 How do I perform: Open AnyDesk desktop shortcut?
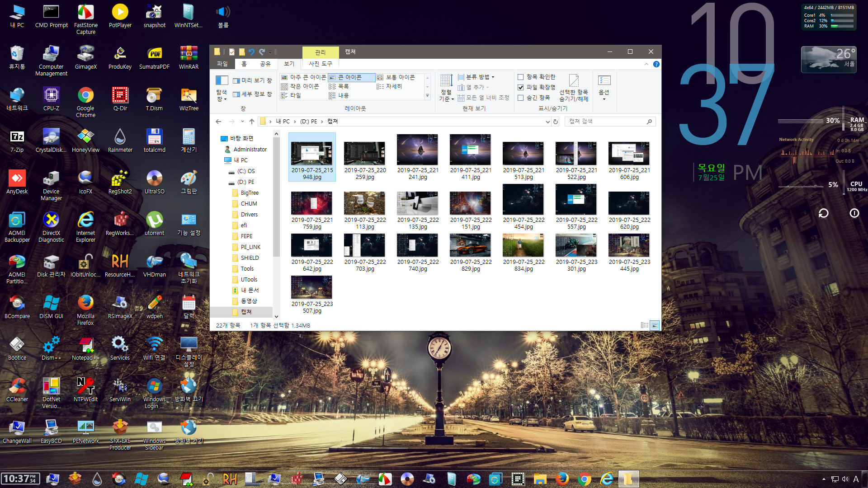17,182
